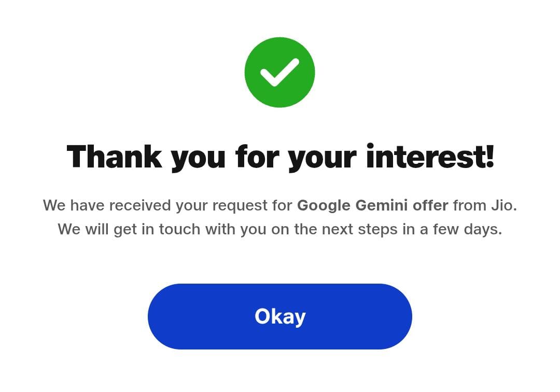The image size is (560, 392).
Task: Click the word "Google" in the bold text
Action: [x=324, y=205]
